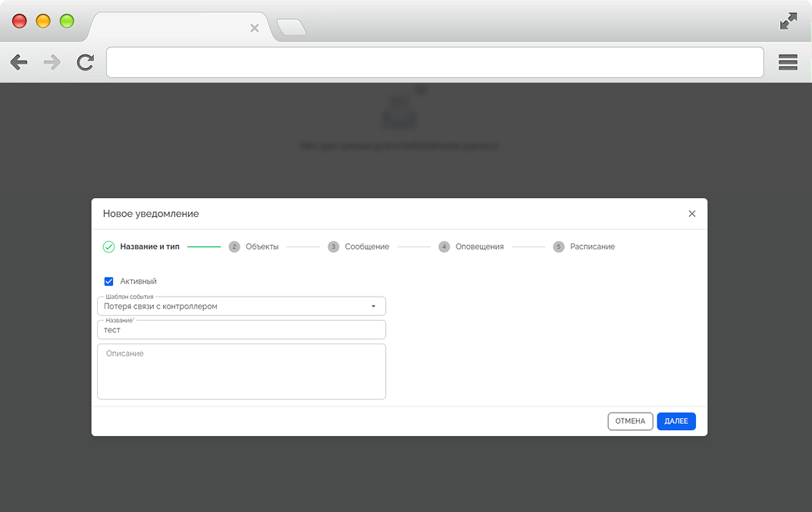Go to step 3 Сообщение
The image size is (812, 512).
point(359,247)
